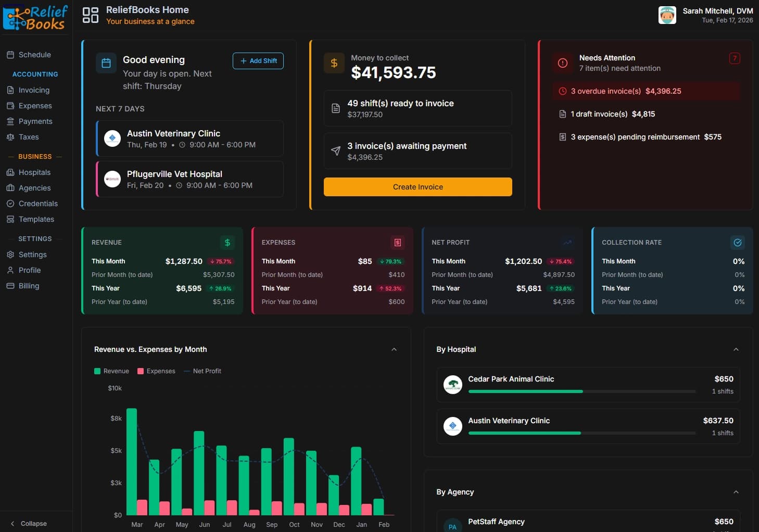Viewport: 759px width, 532px height.
Task: Collapse the By Hospital section
Action: pos(736,349)
